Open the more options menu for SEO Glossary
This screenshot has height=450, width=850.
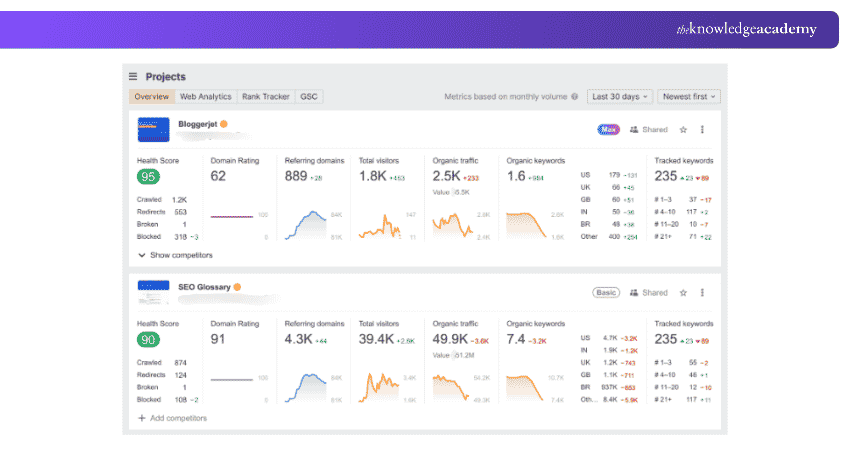click(x=702, y=292)
